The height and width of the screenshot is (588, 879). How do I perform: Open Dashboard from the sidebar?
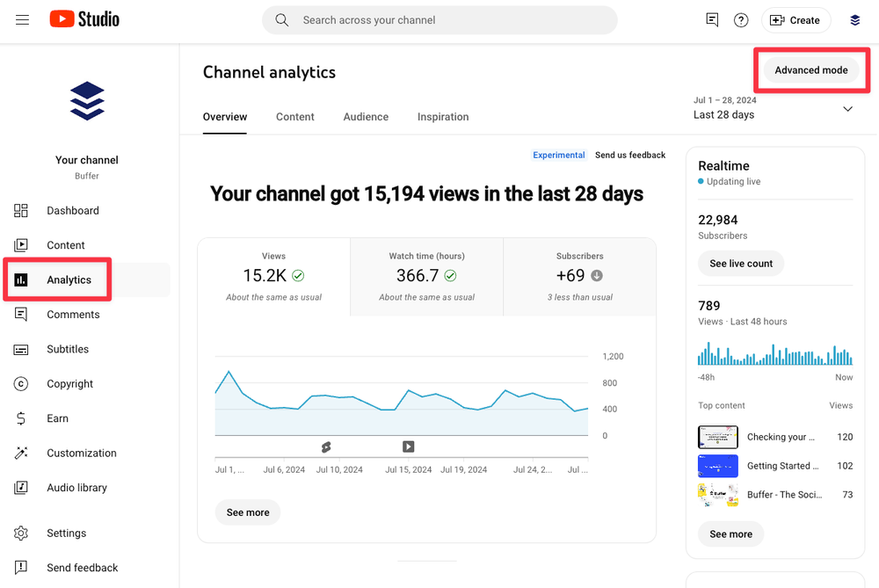pyautogui.click(x=73, y=210)
